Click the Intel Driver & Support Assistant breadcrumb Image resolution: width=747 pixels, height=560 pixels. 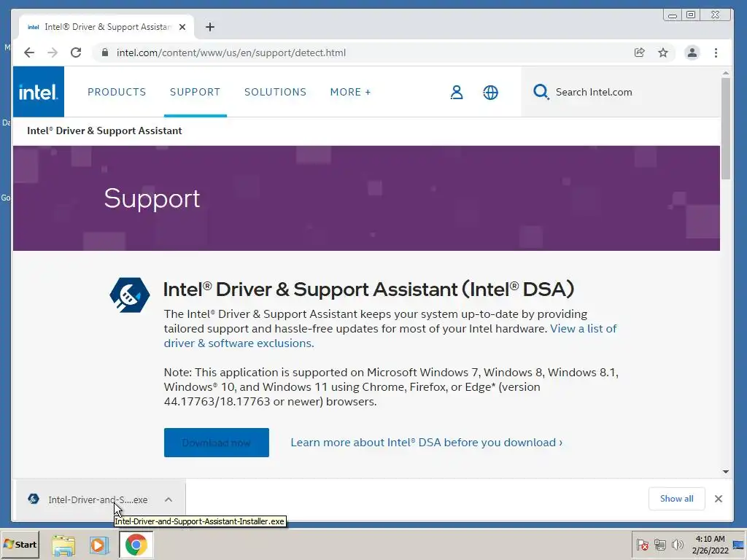104,131
